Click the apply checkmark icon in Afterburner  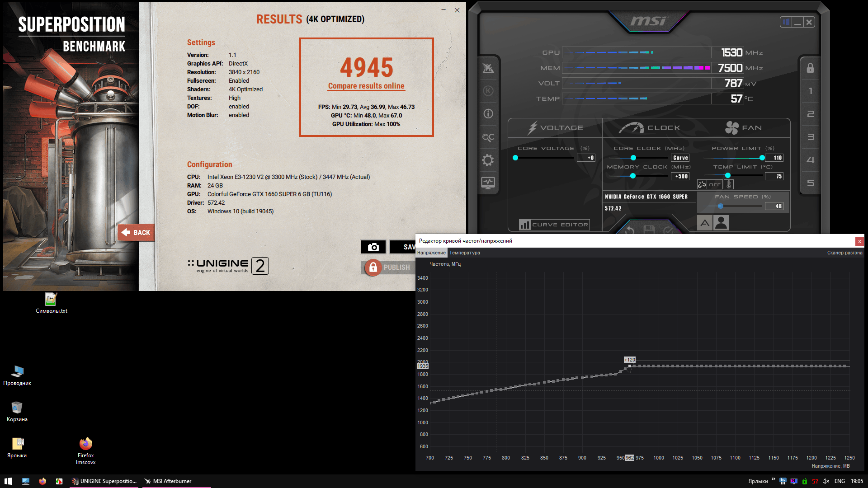click(x=669, y=230)
